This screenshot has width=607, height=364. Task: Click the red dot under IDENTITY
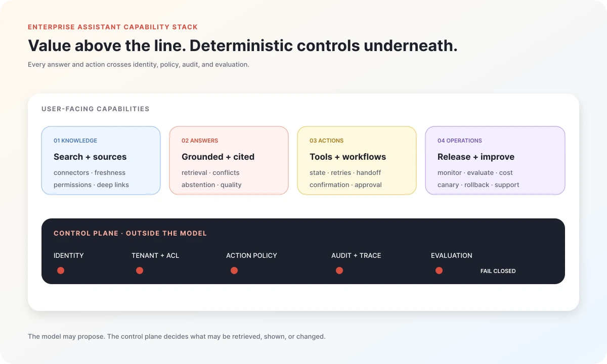coord(61,270)
